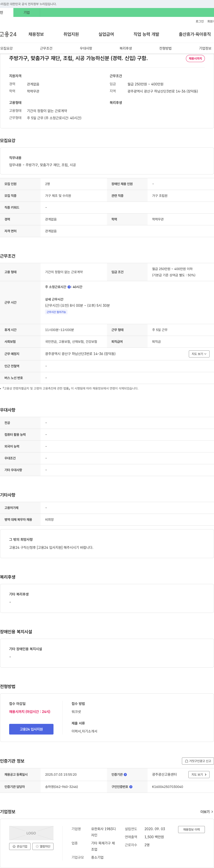Click 가구 제조 및 수리원 cell
214x868 pixels.
(58, 196)
